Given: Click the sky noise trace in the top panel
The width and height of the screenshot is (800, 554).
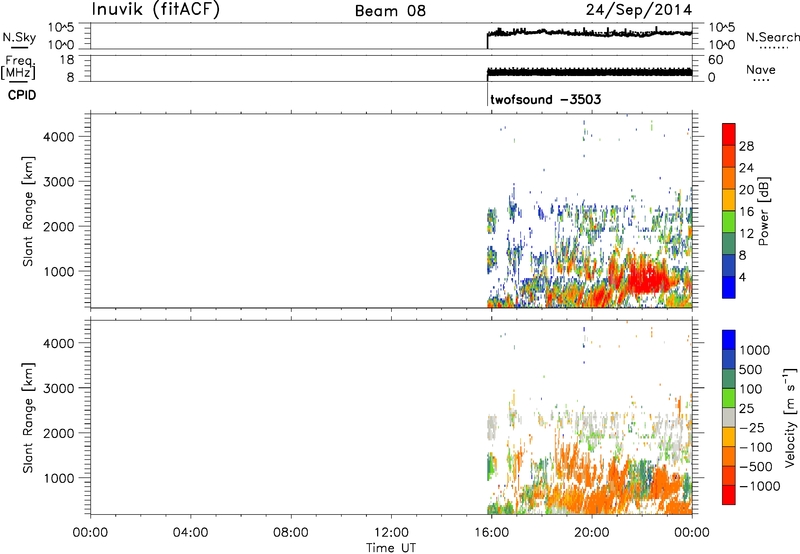Looking at the screenshot, I should click(589, 33).
